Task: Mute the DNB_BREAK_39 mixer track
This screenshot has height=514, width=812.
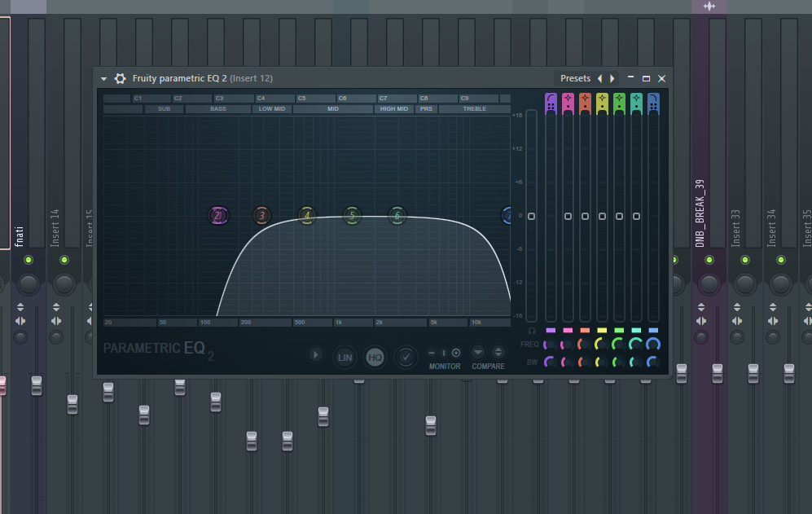Action: coord(709,260)
